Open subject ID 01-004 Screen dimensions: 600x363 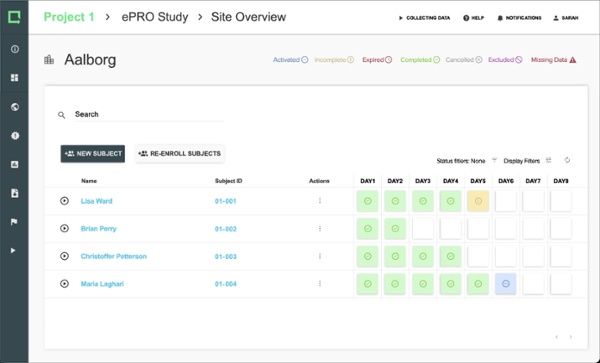[225, 284]
